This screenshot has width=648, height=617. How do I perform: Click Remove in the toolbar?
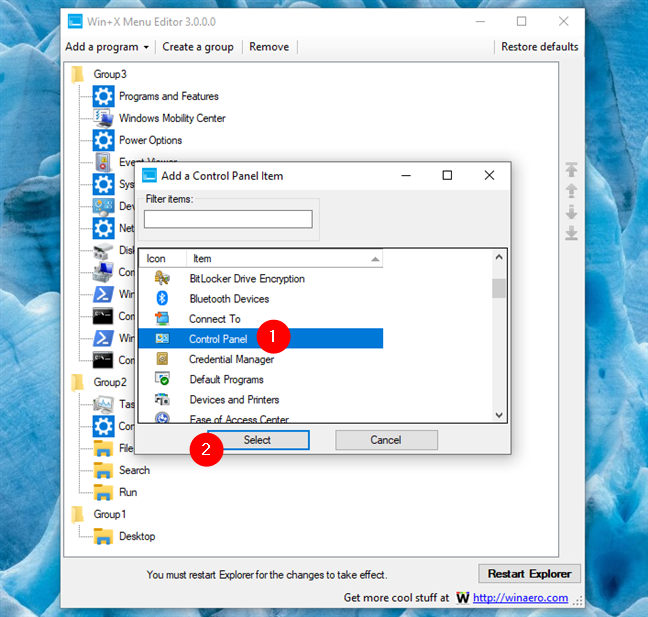coord(269,47)
